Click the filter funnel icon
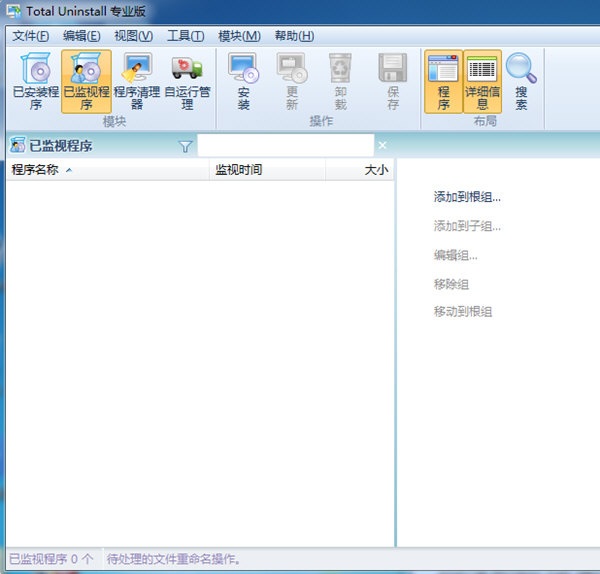Viewport: 600px width, 574px height. pyautogui.click(x=185, y=146)
